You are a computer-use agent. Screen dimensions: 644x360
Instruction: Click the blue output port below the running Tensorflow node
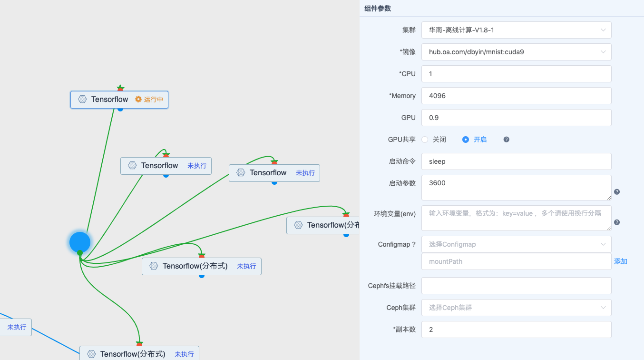pyautogui.click(x=120, y=109)
